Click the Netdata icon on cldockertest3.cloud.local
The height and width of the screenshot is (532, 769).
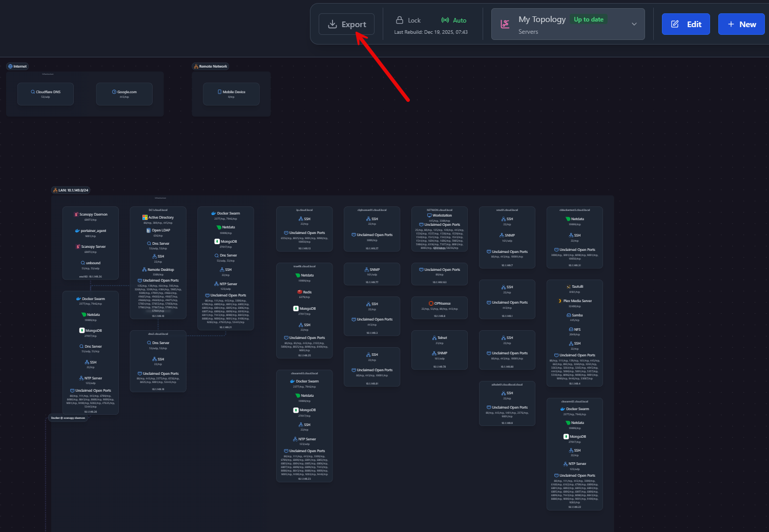[x=568, y=219]
